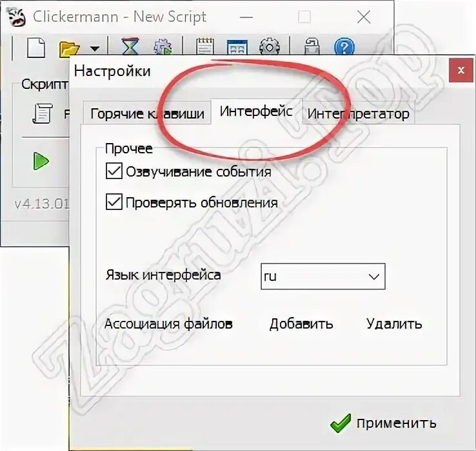Open help with blue question mark icon
476x451 pixels.
(x=344, y=46)
